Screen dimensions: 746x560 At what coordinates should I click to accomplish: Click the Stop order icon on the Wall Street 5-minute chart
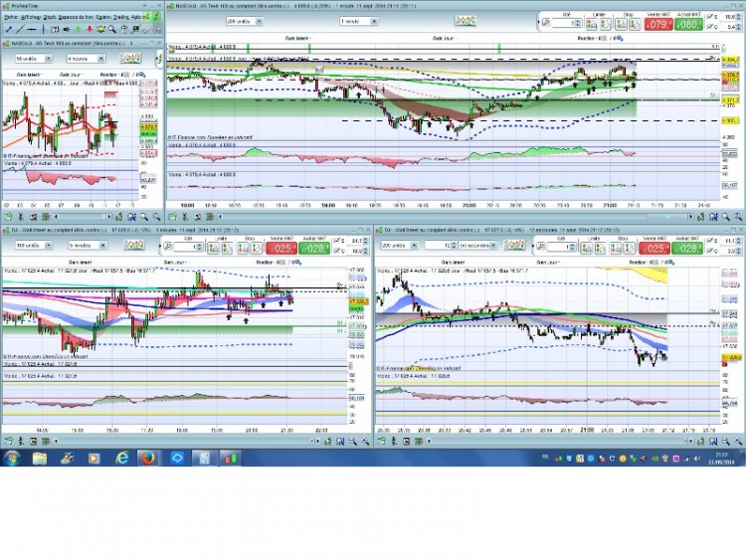click(243, 248)
